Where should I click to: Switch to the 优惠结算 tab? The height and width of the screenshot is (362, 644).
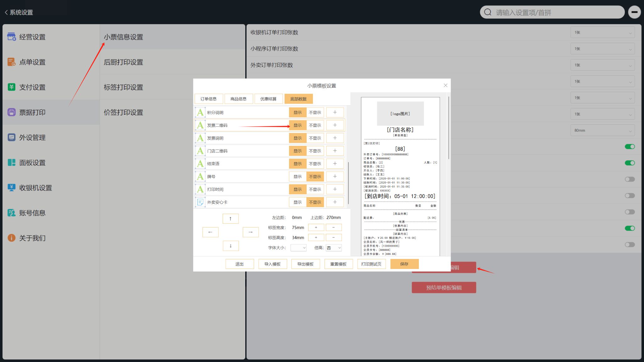[x=268, y=99]
